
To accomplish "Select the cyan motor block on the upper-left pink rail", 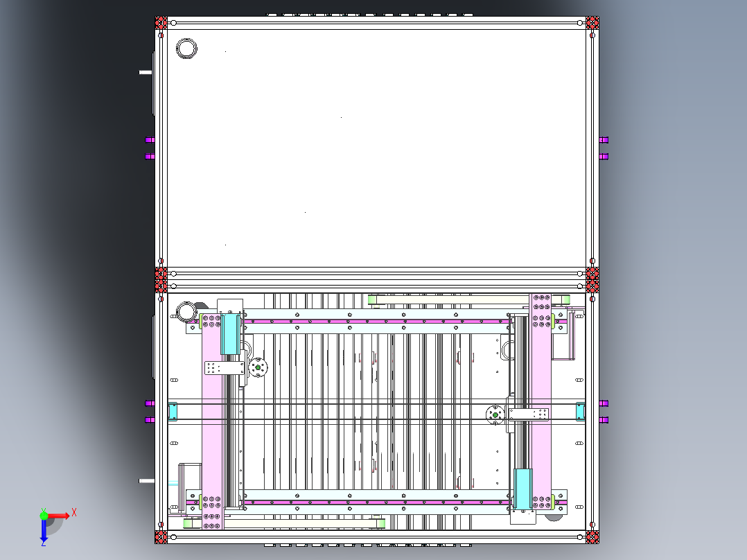I will (x=230, y=334).
